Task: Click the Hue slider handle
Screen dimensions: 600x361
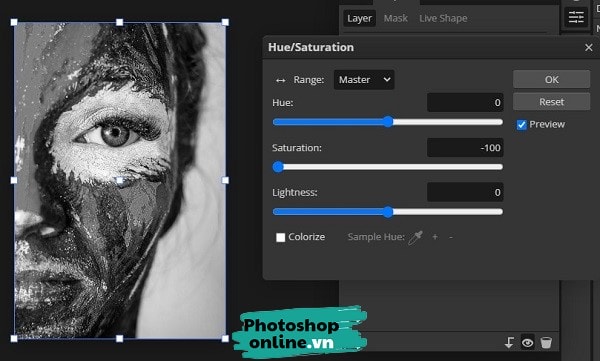Action: [388, 122]
